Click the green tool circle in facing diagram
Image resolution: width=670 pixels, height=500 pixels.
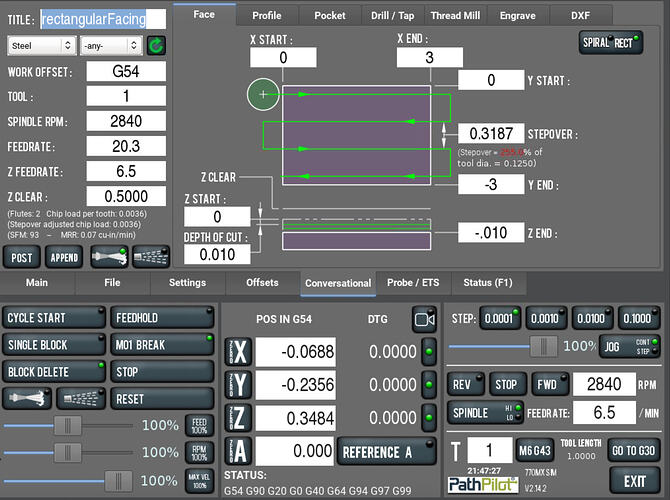[263, 94]
